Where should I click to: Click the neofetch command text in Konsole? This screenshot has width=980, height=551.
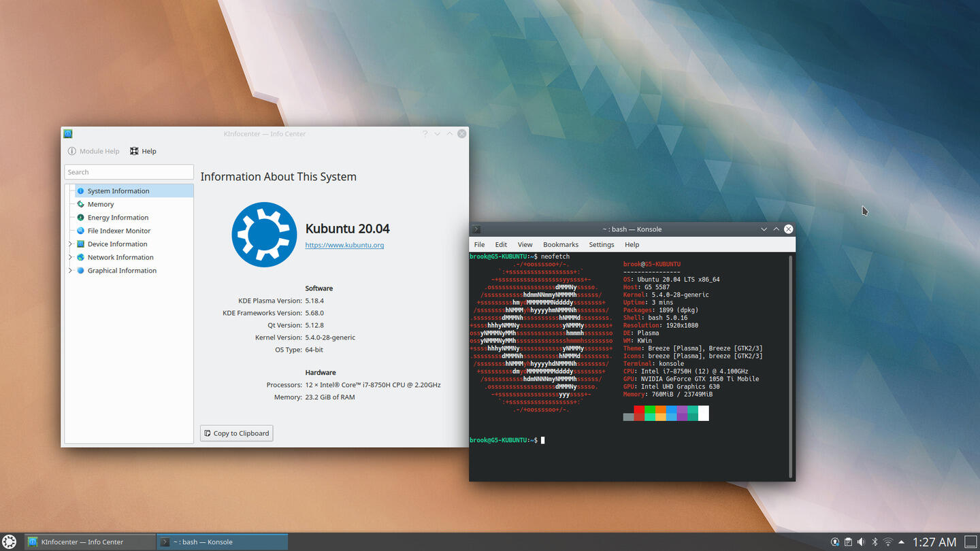click(555, 256)
